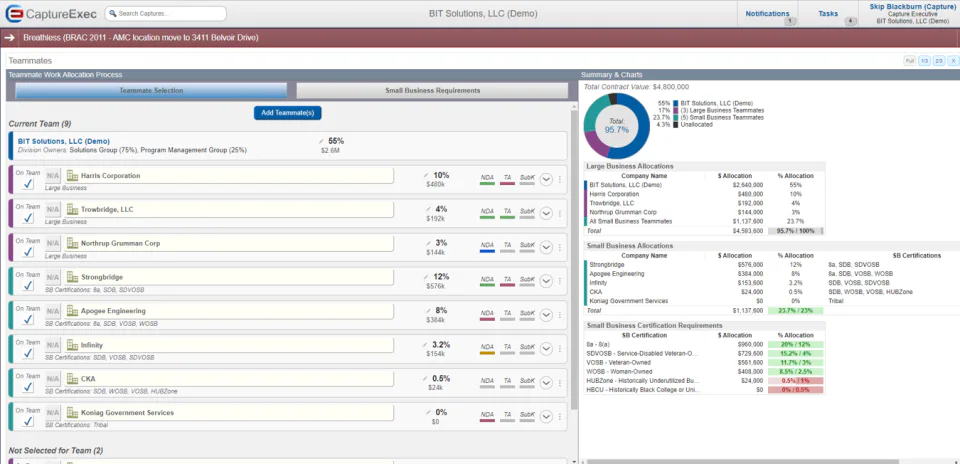Screen dimensions: 960x464
Task: Uncheck On Team for Koniag Government Services
Action: pyautogui.click(x=28, y=421)
